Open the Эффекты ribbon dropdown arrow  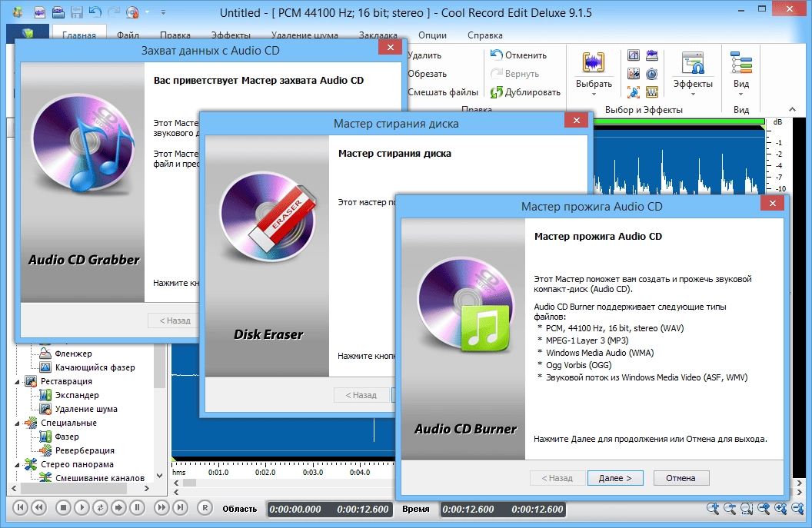[693, 95]
